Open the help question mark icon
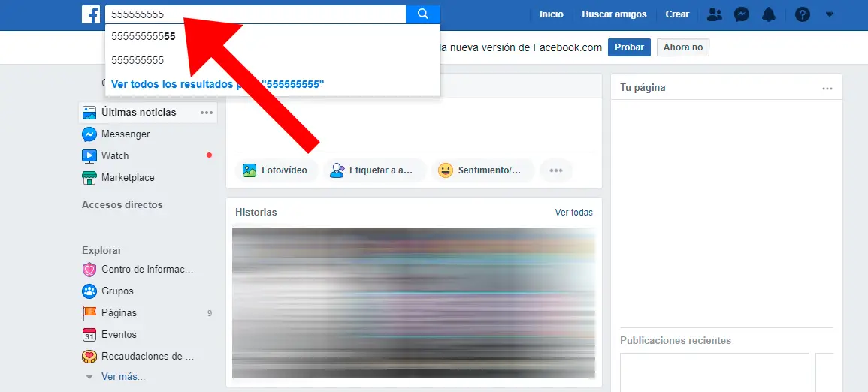The width and height of the screenshot is (868, 392). (x=802, y=14)
